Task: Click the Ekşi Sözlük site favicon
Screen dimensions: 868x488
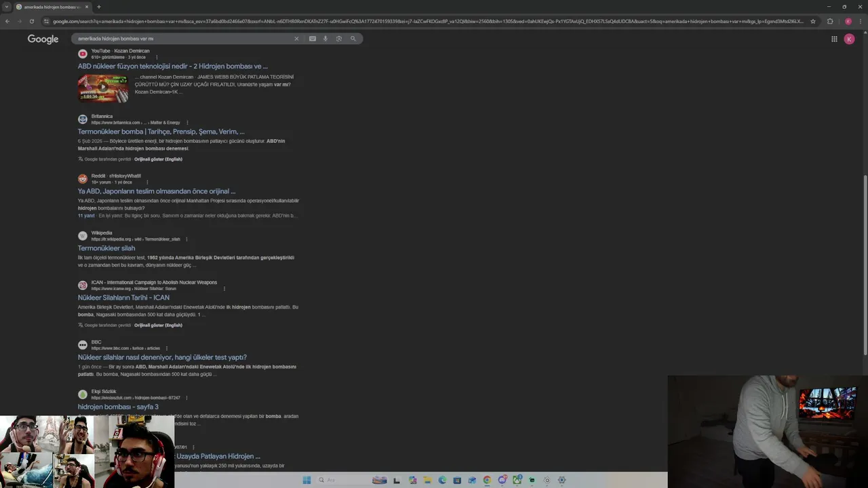Action: [x=83, y=394]
